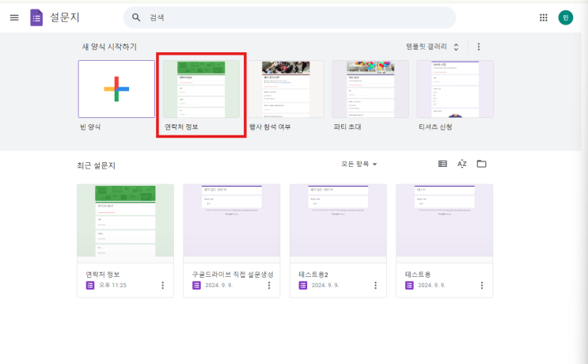This screenshot has height=364, width=588.
Task: Click the form icon under 테스트용2
Action: (303, 286)
